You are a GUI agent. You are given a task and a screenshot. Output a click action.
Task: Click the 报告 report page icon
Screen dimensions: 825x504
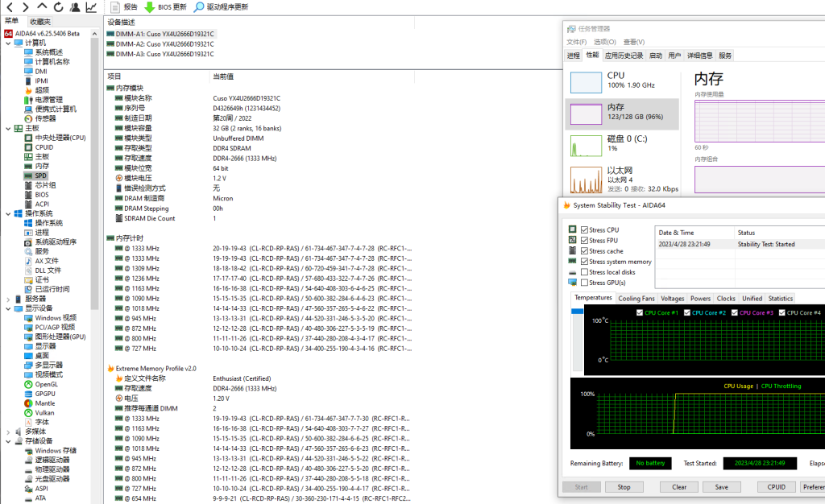[115, 6]
